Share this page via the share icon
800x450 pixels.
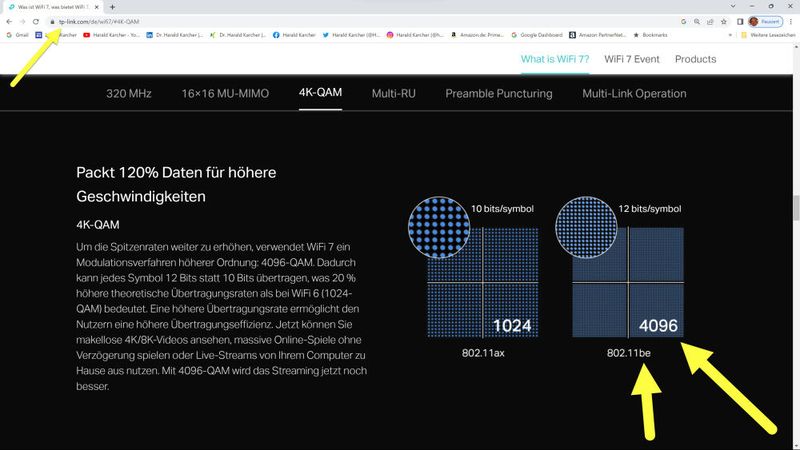point(710,21)
